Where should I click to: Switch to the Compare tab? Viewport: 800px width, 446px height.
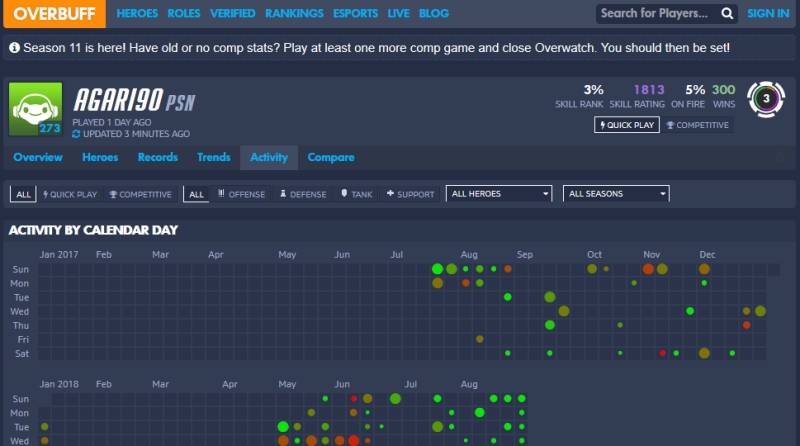point(331,157)
